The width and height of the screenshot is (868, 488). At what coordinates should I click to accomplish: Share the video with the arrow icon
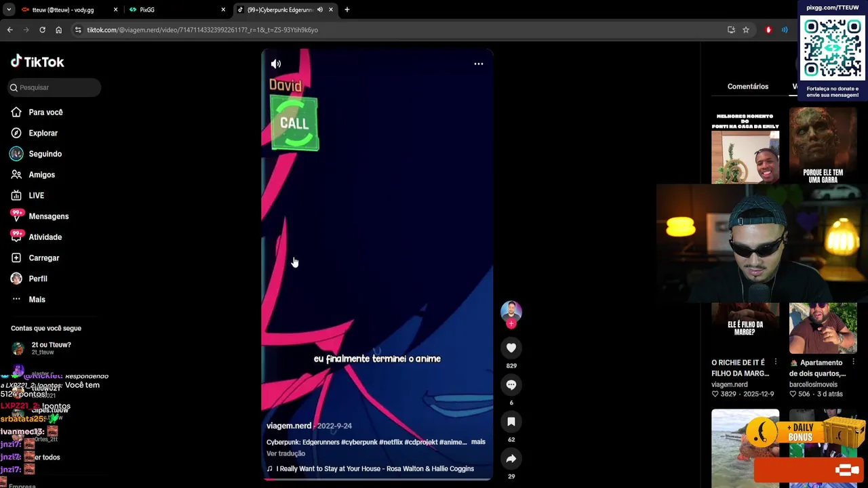(x=511, y=459)
